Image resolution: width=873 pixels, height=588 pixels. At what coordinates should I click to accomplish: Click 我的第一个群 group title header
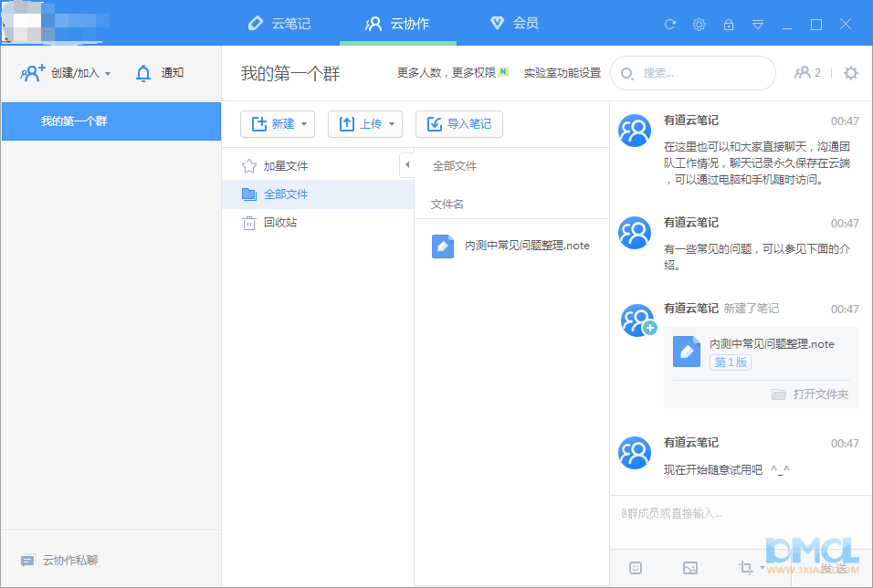[x=290, y=73]
